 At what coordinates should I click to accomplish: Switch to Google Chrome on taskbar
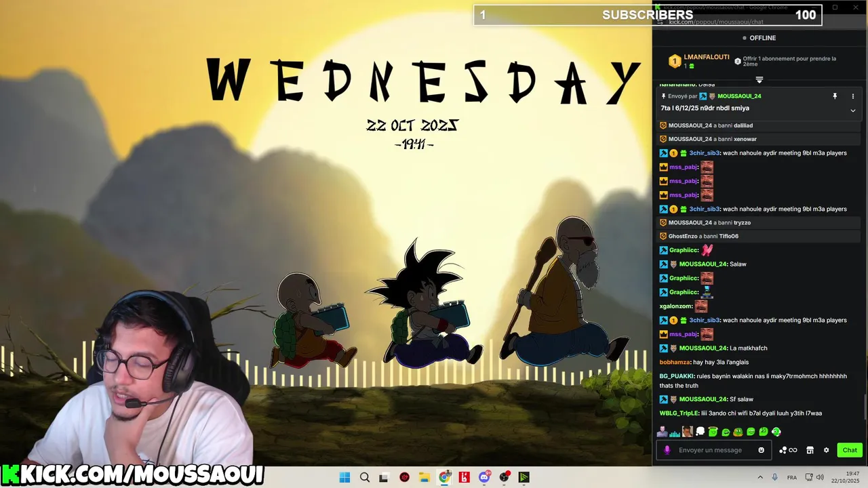click(444, 477)
